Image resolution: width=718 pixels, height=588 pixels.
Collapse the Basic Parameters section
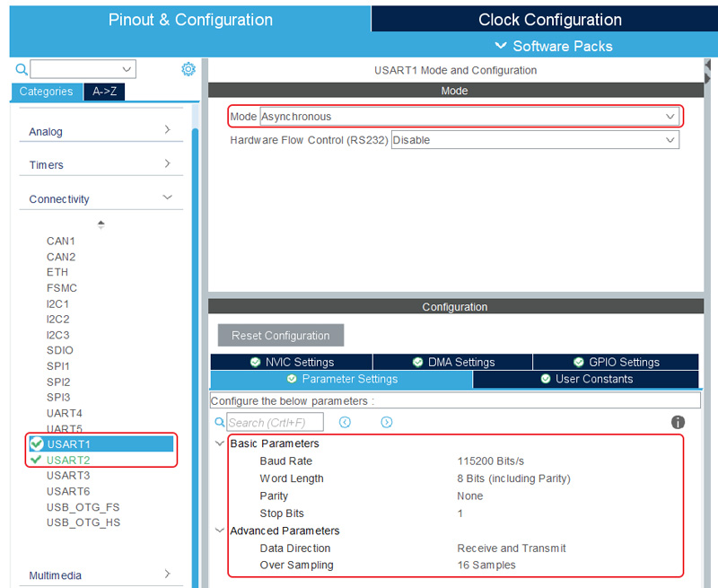pos(220,443)
